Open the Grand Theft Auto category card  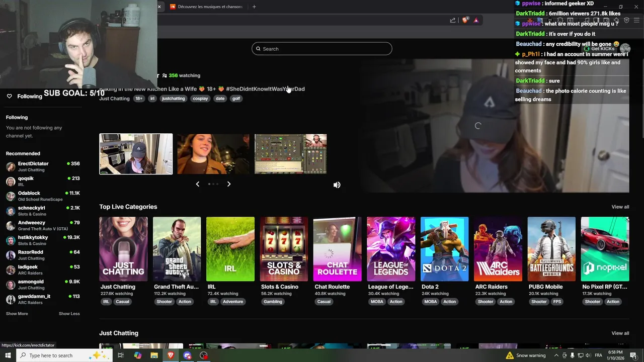click(177, 249)
